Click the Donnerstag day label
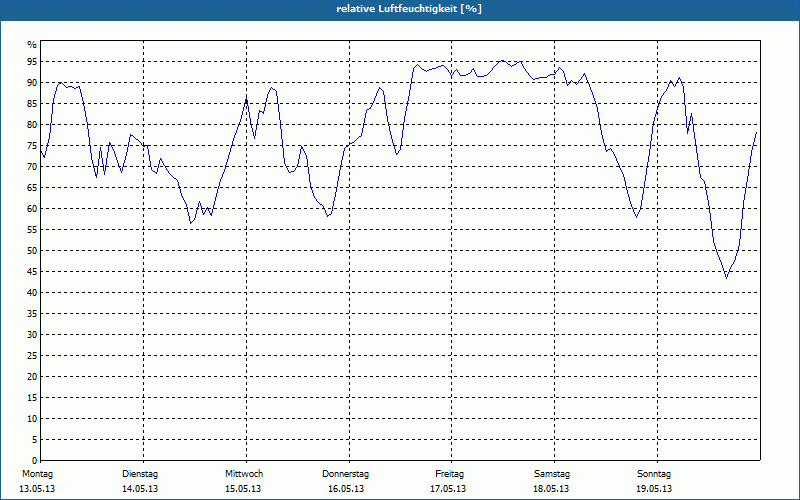Image resolution: width=800 pixels, height=500 pixels. point(345,474)
